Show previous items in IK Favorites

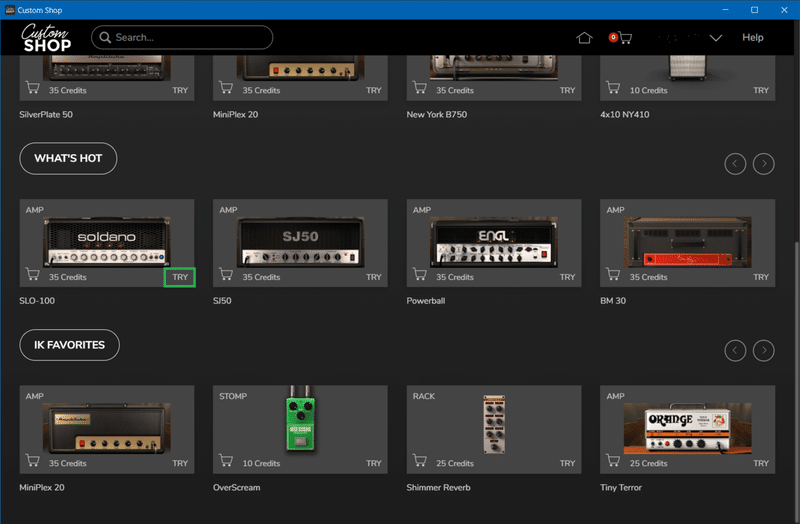735,351
